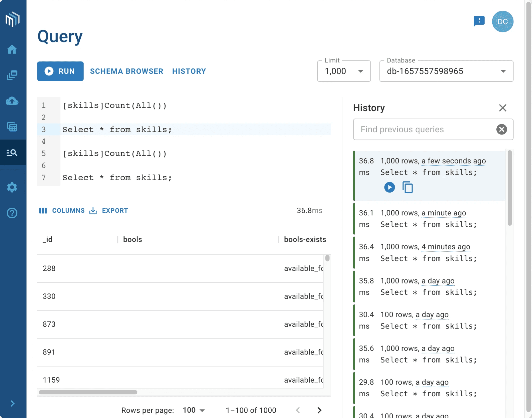Open the Limit dropdown showing 1,000
Screen dimensions: 532x418
[344, 71]
